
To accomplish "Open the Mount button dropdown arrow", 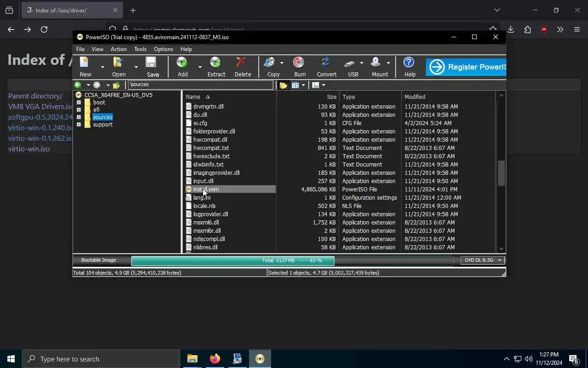I will pos(388,63).
